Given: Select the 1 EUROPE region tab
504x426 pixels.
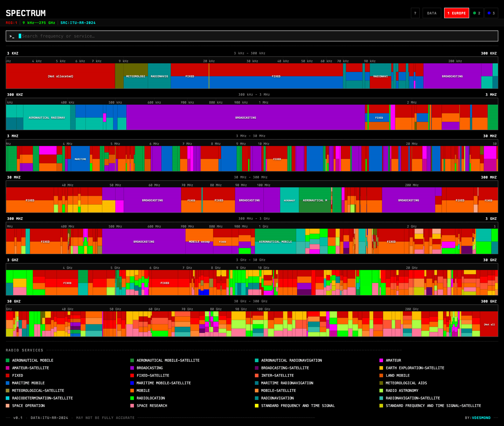Looking at the screenshot, I should [456, 13].
